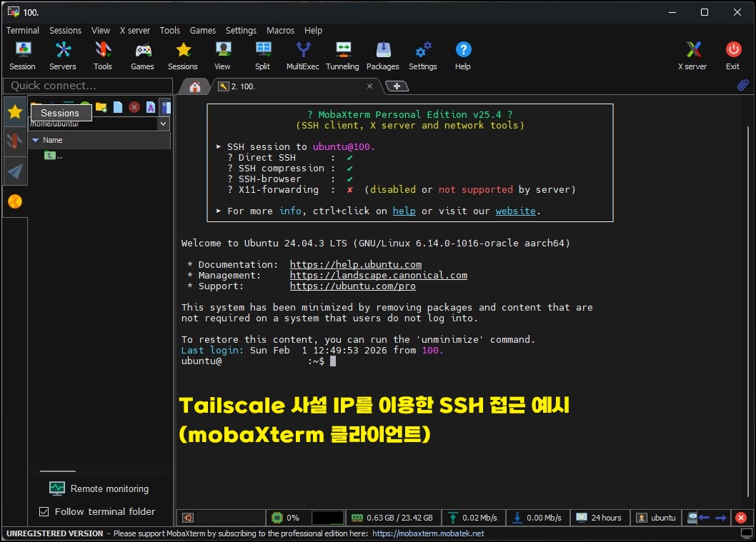Click the Split toolbar icon
Viewport: 756px width, 542px height.
(x=263, y=56)
